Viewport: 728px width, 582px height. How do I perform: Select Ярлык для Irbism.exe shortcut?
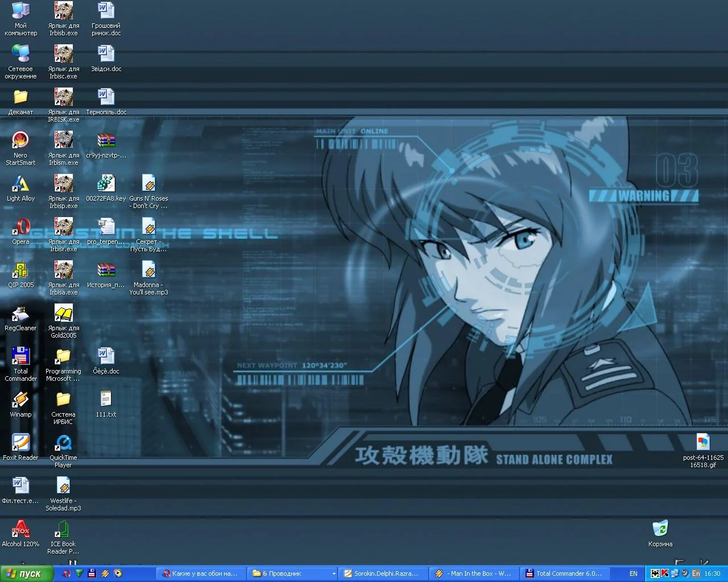point(63,148)
